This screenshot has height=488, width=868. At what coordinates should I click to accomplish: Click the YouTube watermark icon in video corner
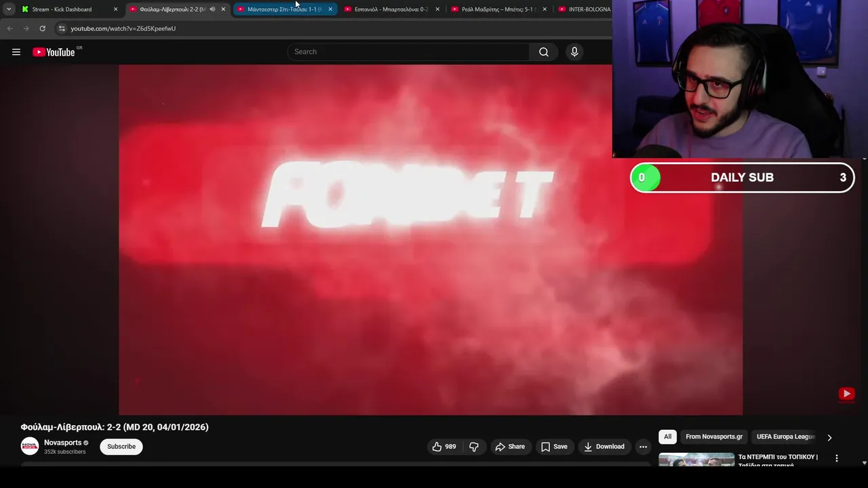point(846,394)
